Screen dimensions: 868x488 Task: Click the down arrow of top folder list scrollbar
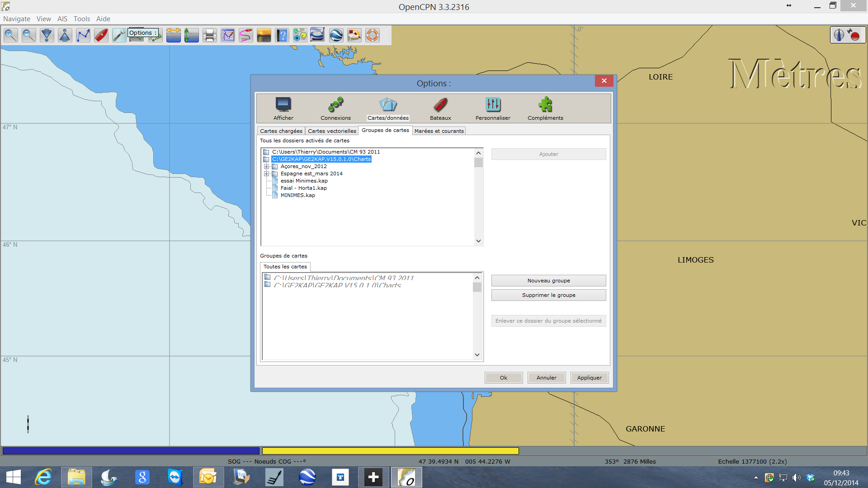(x=479, y=241)
